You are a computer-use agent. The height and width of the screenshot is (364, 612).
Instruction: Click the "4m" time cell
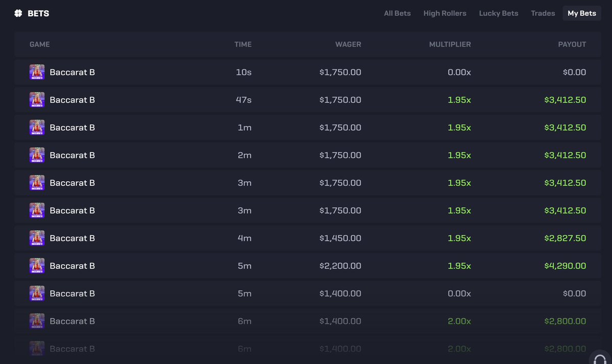[x=244, y=238]
